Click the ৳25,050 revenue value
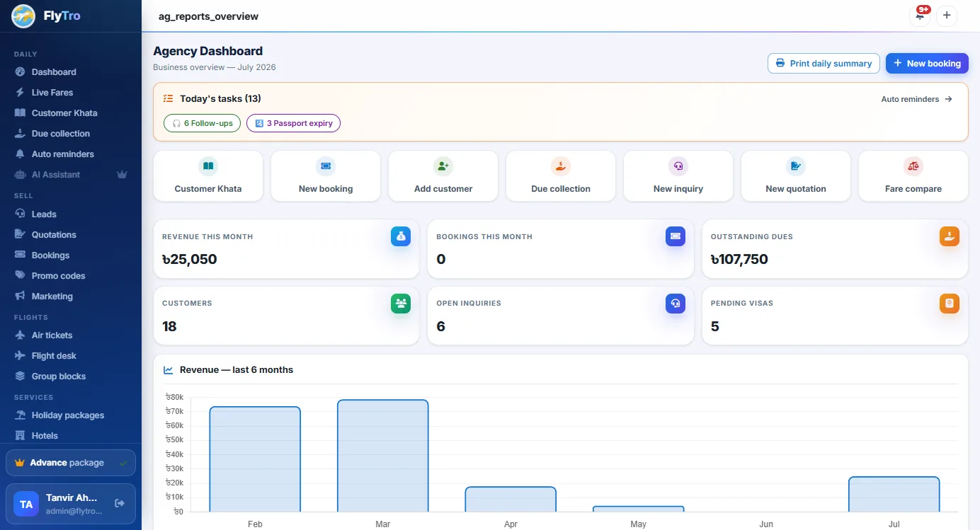Screen dimensions: 980x530 [x=189, y=259]
